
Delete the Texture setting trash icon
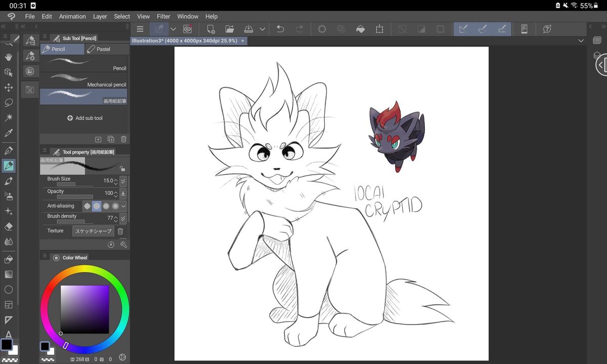point(120,231)
